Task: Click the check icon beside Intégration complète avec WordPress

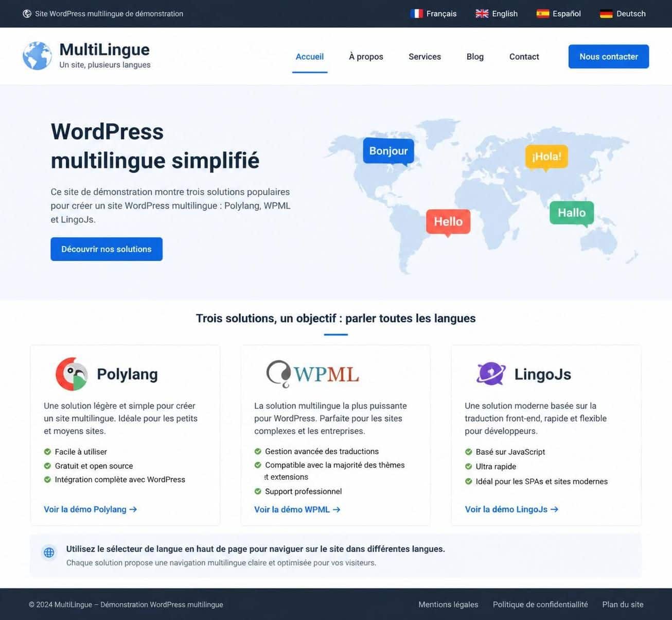Action: (47, 479)
